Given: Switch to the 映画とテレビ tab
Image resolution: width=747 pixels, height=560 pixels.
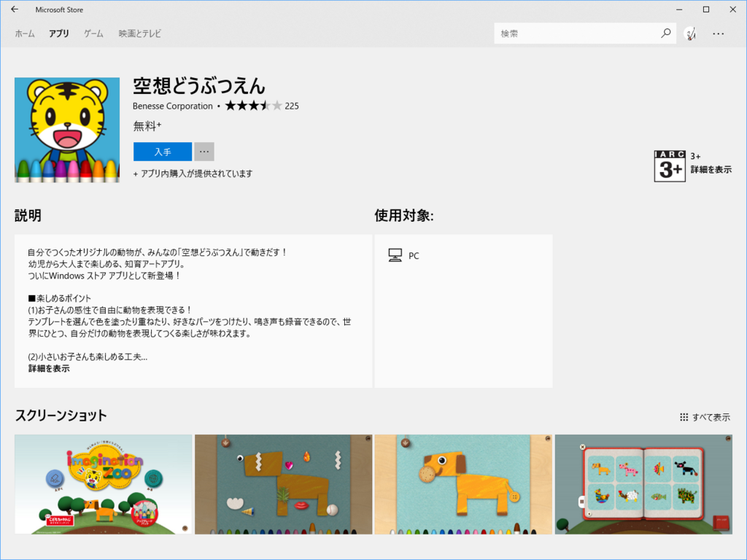Looking at the screenshot, I should 139,34.
